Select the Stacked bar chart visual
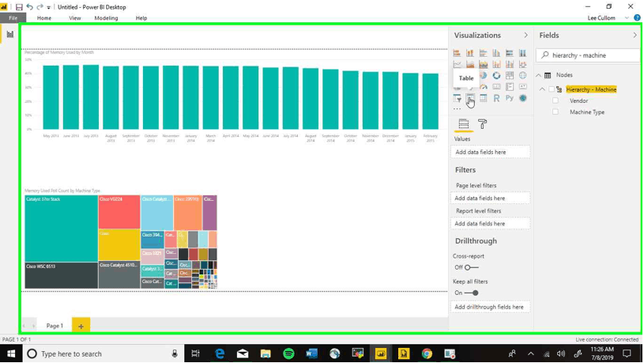The image size is (644, 363). [x=457, y=53]
